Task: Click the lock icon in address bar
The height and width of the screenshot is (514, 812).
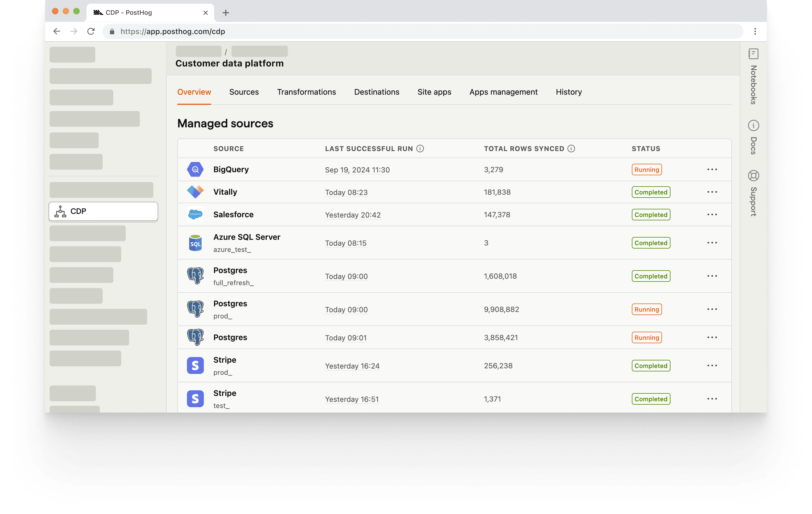Action: (112, 31)
